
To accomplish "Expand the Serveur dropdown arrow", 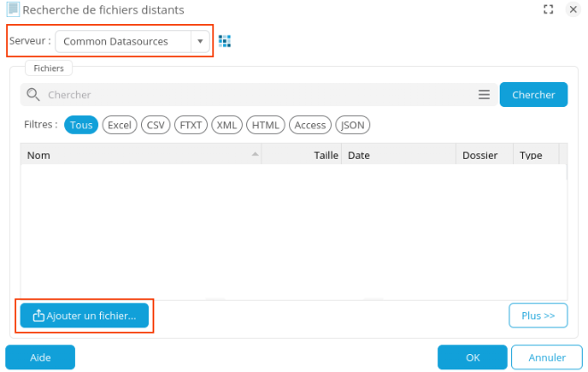I will pyautogui.click(x=201, y=42).
